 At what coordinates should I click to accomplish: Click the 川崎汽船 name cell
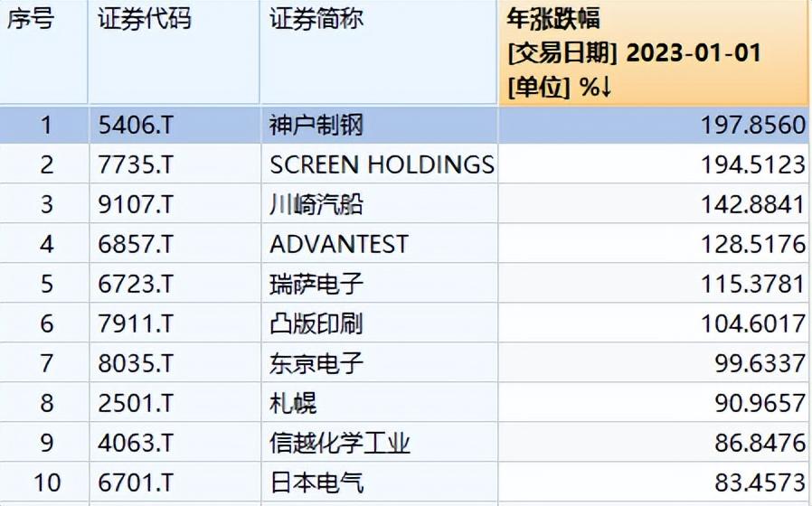click(316, 204)
